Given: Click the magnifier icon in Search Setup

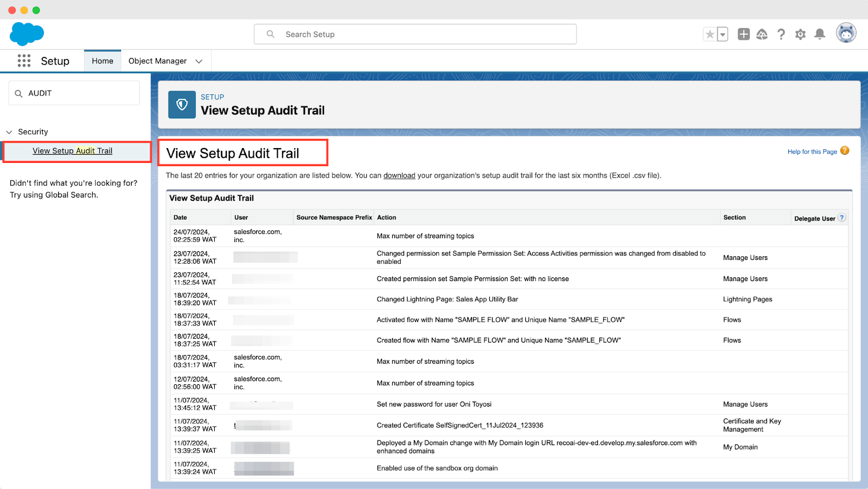Looking at the screenshot, I should pos(270,34).
